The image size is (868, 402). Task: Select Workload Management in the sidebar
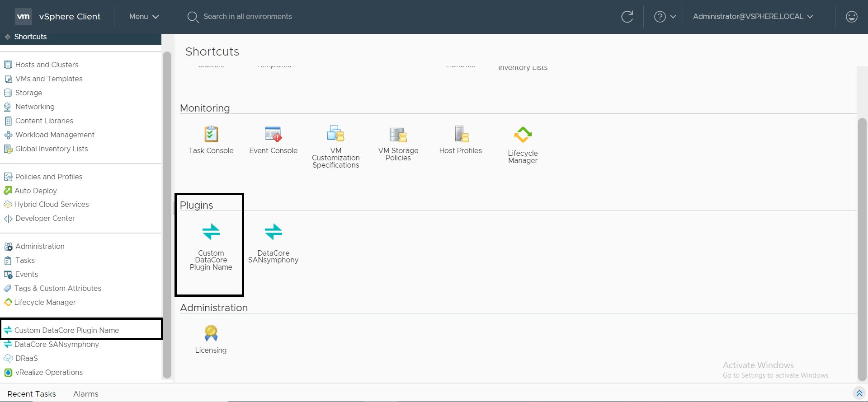click(55, 135)
